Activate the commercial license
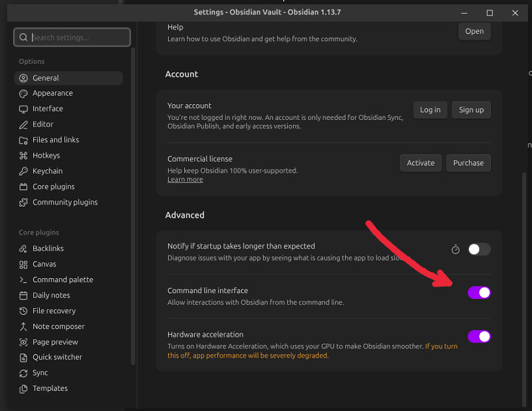This screenshot has width=532, height=411. 421,163
